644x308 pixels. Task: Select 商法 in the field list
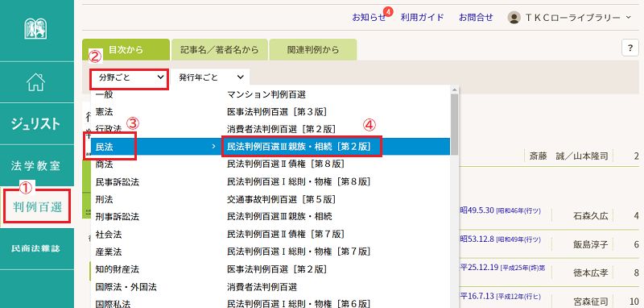[x=104, y=164]
